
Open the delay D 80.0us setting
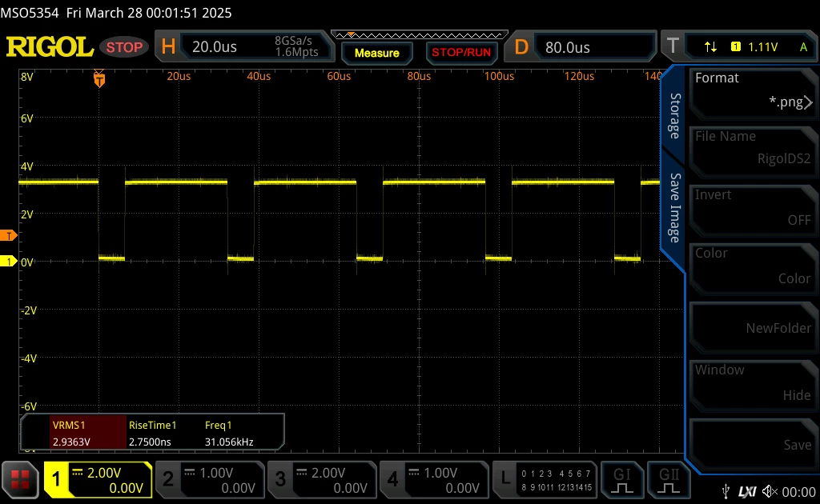pos(593,47)
